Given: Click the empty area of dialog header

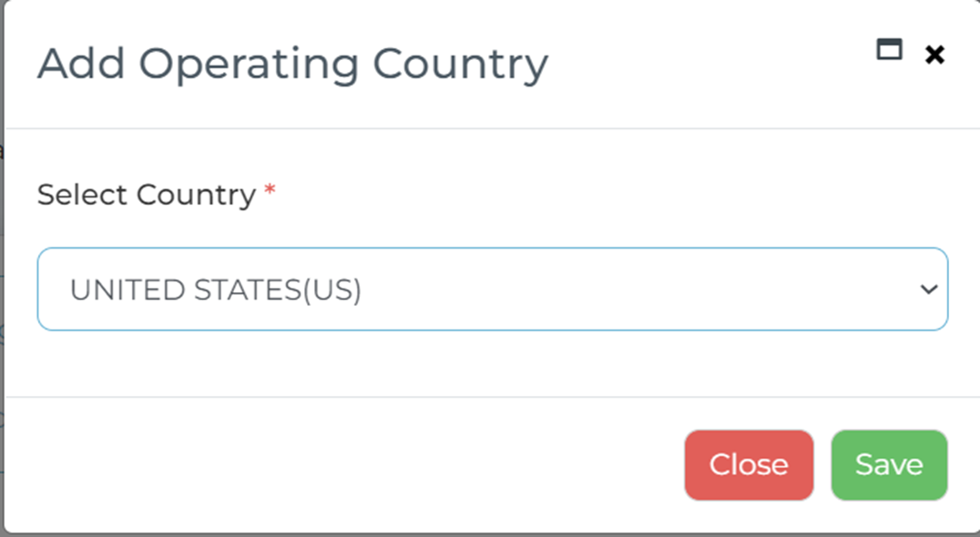Looking at the screenshot, I should (712, 65).
